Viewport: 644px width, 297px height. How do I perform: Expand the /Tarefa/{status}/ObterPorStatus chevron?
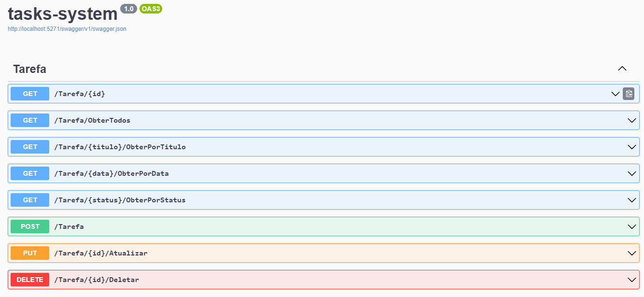[632, 200]
